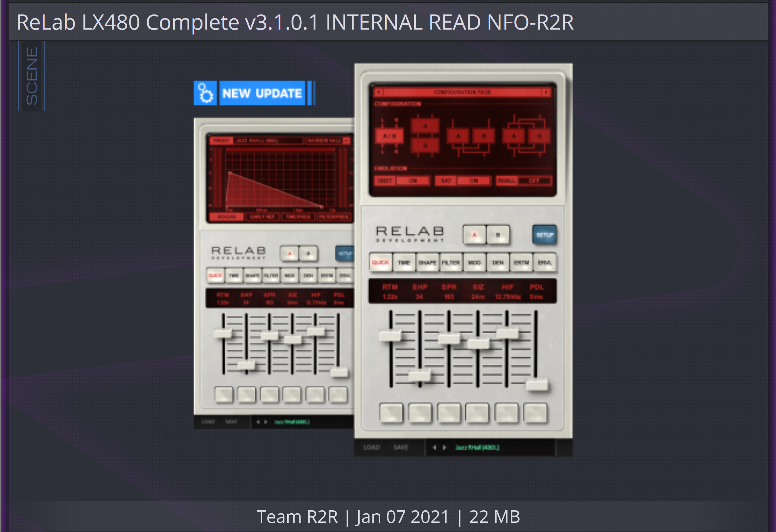Open the SHAPE tab on front plugin

(427, 263)
